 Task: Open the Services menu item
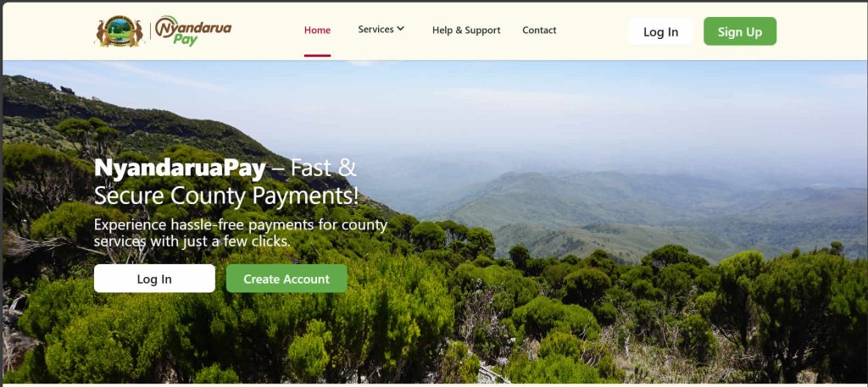tap(376, 30)
